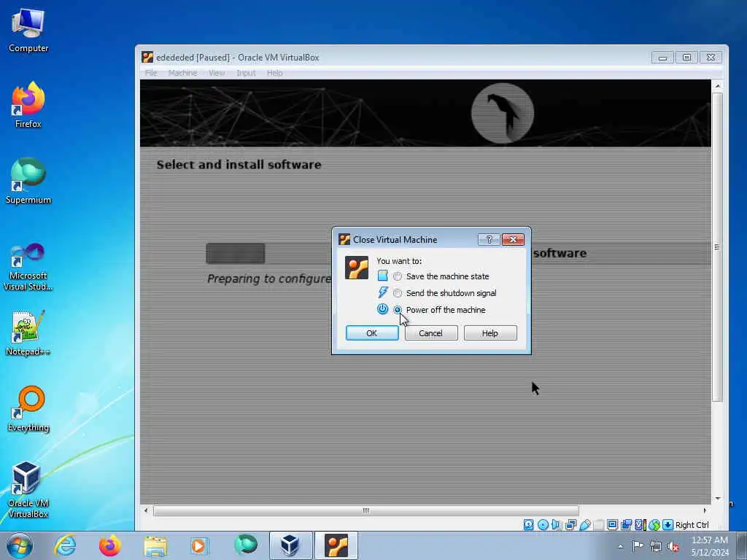This screenshot has width=747, height=560.
Task: Click the USB devices status icon
Action: (585, 525)
